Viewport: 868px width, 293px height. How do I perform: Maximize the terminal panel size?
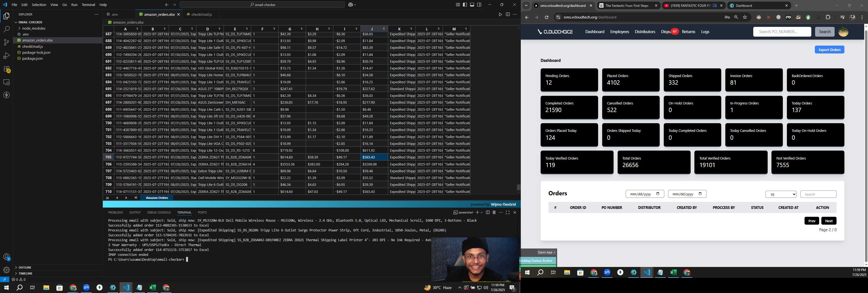(508, 212)
